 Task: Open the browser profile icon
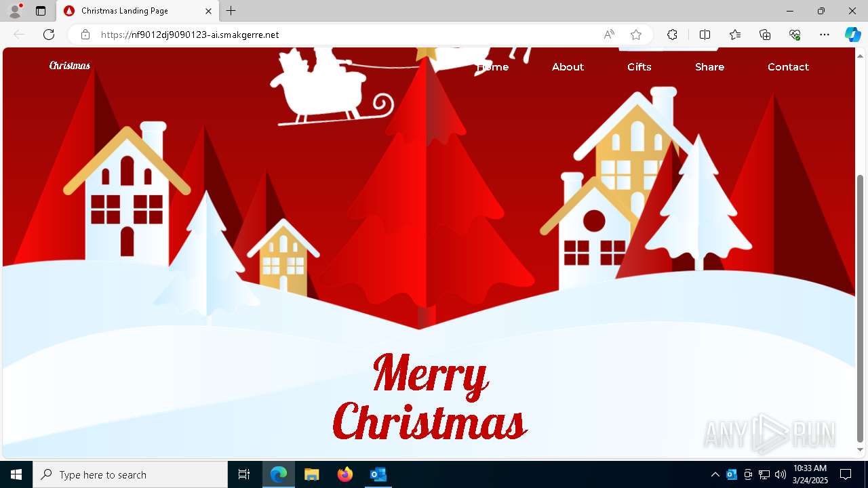click(15, 11)
